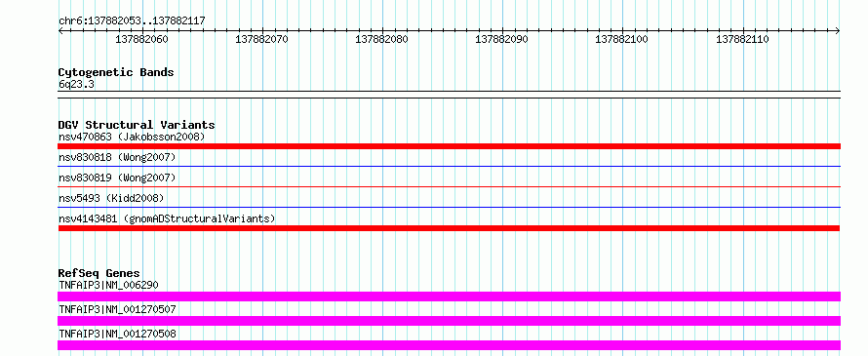Image resolution: width=868 pixels, height=356 pixels.
Task: Open the nsv830818 (Wong2007) variant label
Action: [x=117, y=157]
